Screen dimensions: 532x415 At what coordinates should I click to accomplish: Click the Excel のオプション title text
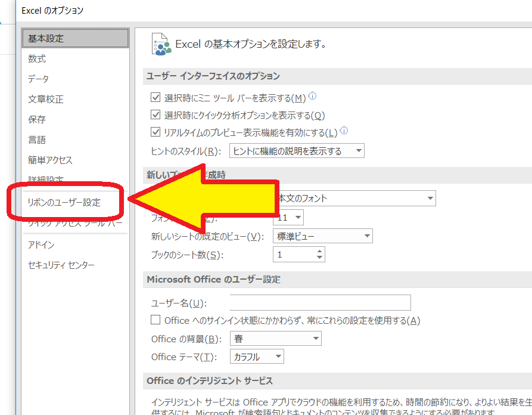click(52, 11)
